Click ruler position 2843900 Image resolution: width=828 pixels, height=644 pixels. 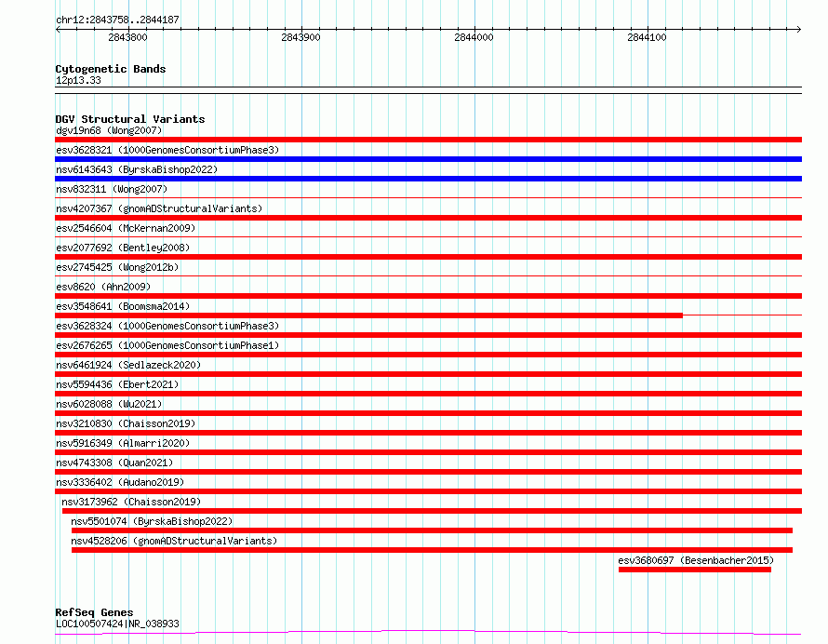pos(301,37)
